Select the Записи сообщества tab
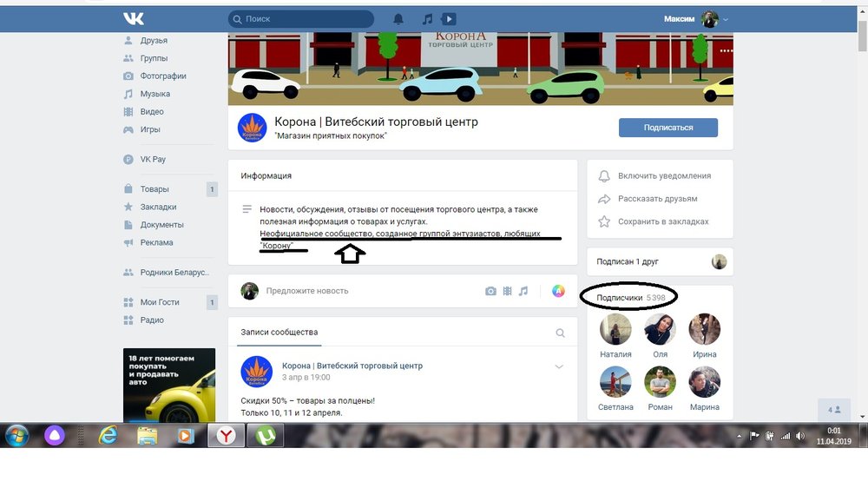This screenshot has height=488, width=868. pyautogui.click(x=279, y=332)
